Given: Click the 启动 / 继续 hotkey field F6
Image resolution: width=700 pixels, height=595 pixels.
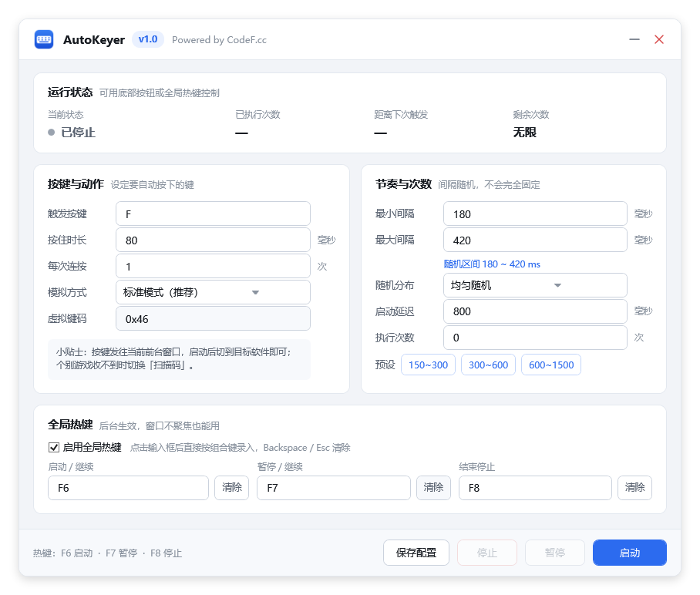Looking at the screenshot, I should [x=128, y=488].
